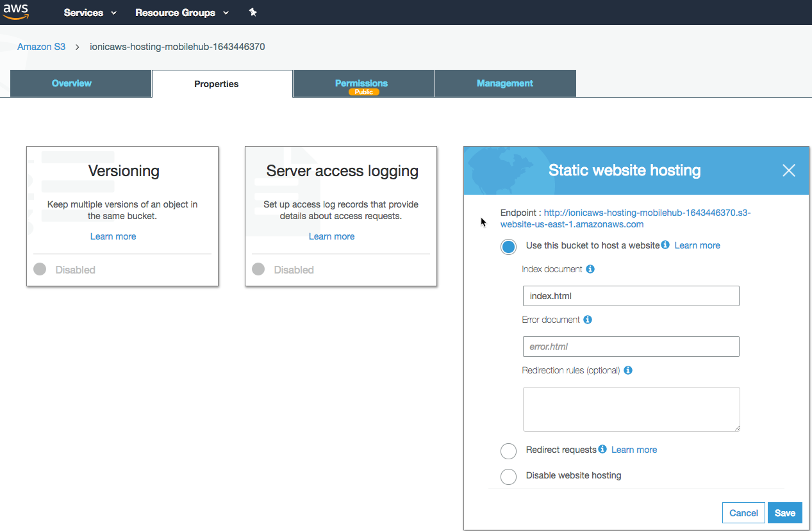The height and width of the screenshot is (531, 812).
Task: Click the Redirection rules text area
Action: 631,409
